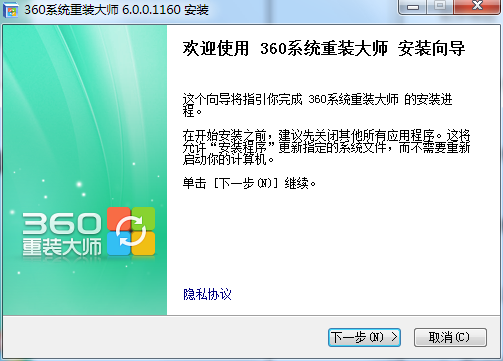The image size is (503, 361).
Task: Click the red tile of 360 logo
Action: coord(119,219)
